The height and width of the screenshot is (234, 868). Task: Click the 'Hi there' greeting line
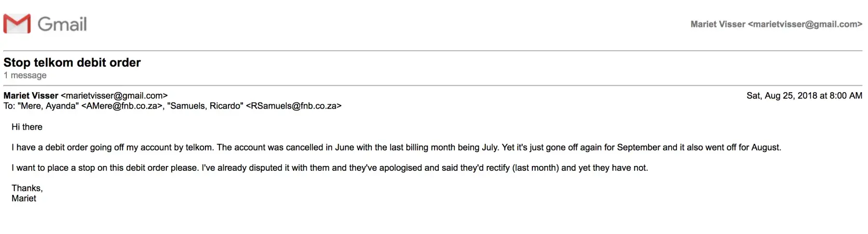27,127
